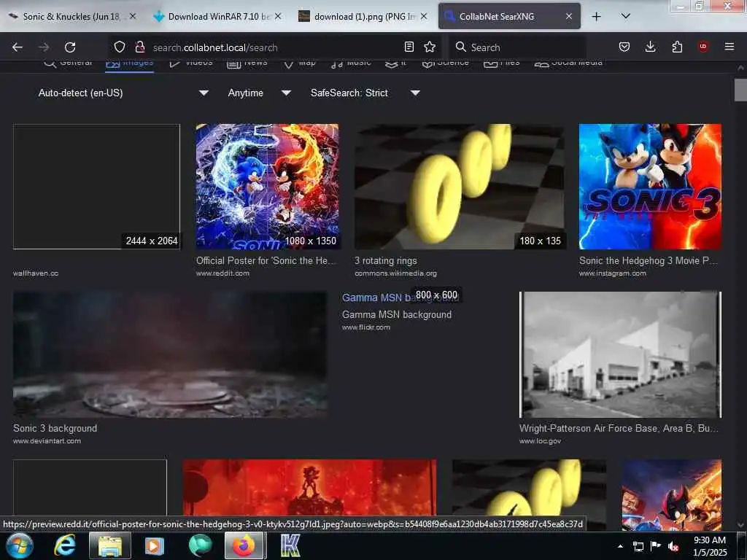This screenshot has height=560, width=747.
Task: Show hidden tray icons arrow
Action: pos(620,546)
